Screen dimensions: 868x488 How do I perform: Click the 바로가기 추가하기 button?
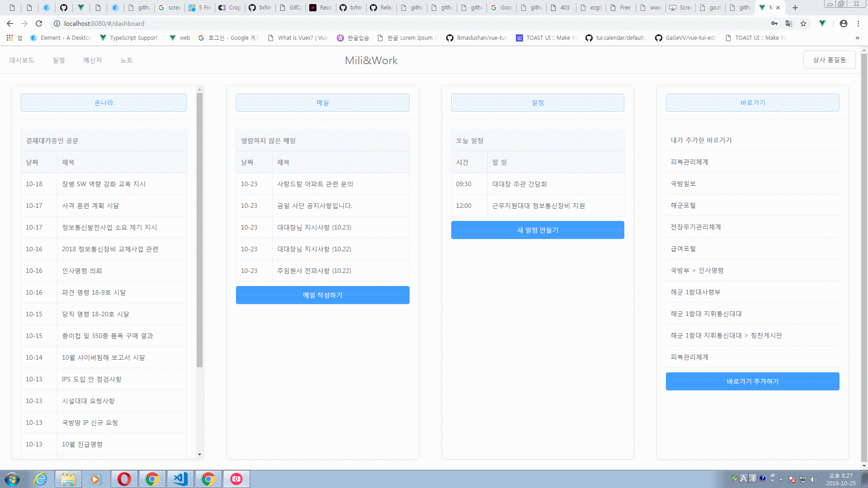[752, 381]
